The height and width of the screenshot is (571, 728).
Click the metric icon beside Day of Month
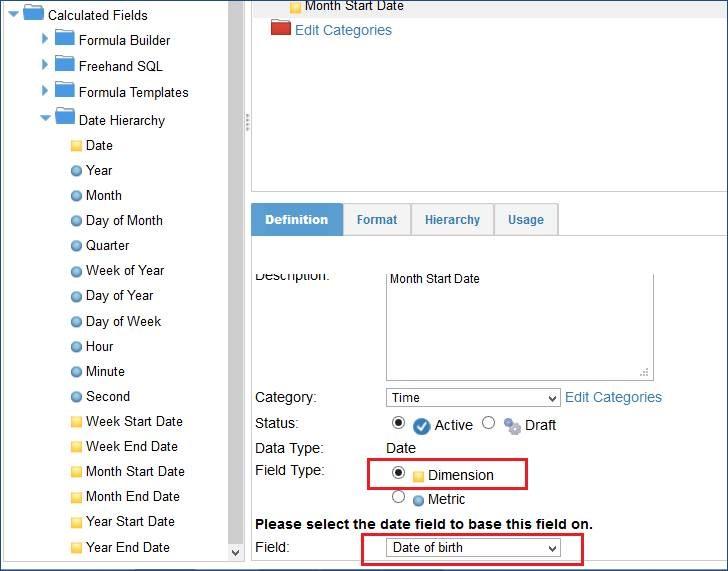click(x=76, y=221)
